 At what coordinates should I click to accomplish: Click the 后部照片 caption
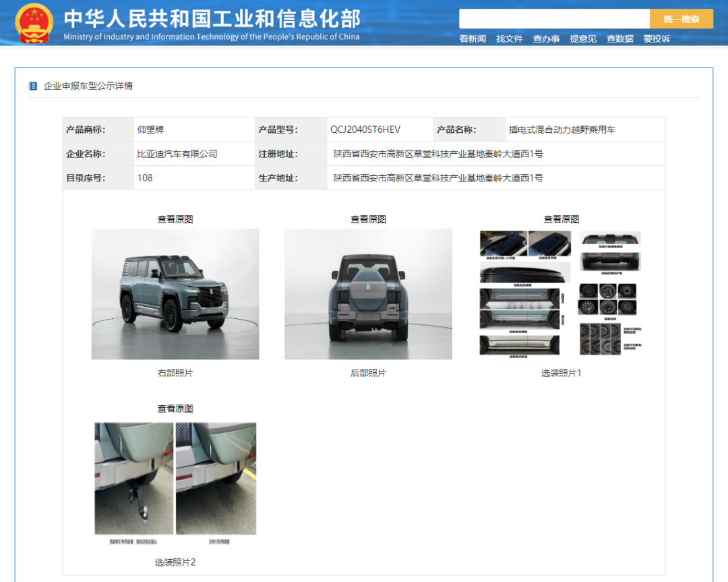pos(368,373)
